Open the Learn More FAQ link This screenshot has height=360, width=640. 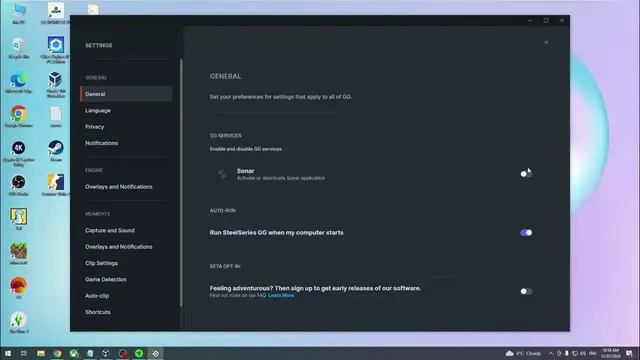(x=281, y=295)
